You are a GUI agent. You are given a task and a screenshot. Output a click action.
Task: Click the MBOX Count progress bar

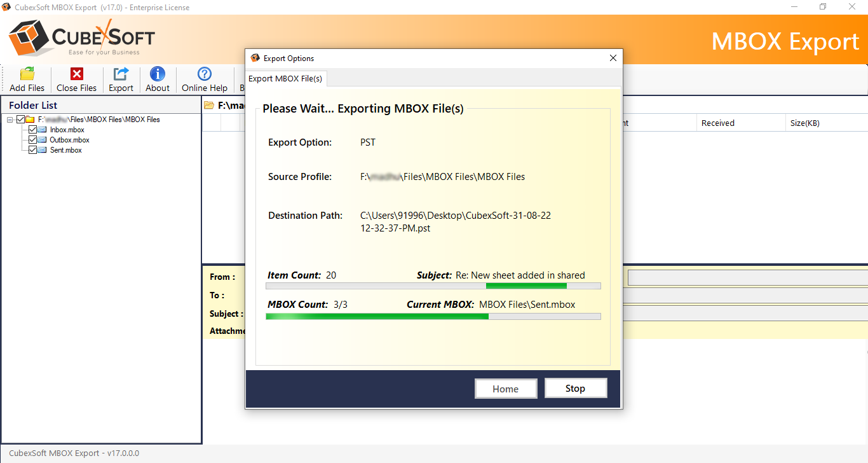click(433, 316)
